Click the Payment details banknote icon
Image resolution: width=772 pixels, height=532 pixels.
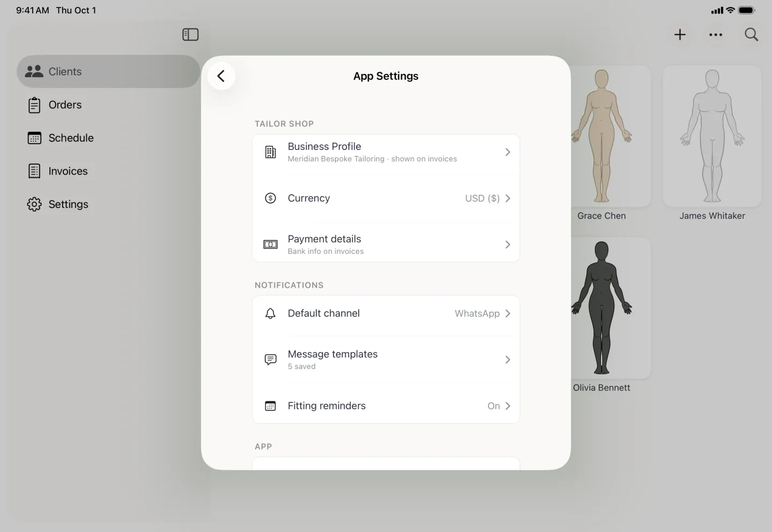pyautogui.click(x=271, y=245)
